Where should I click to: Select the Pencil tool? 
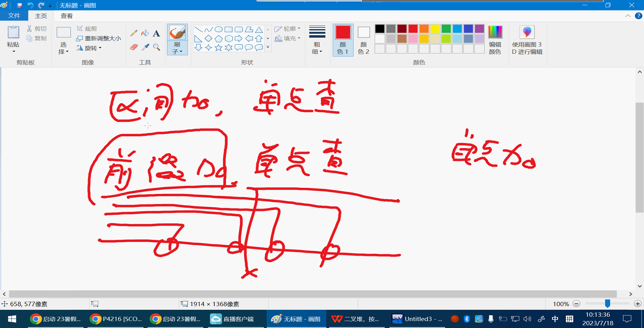click(134, 33)
